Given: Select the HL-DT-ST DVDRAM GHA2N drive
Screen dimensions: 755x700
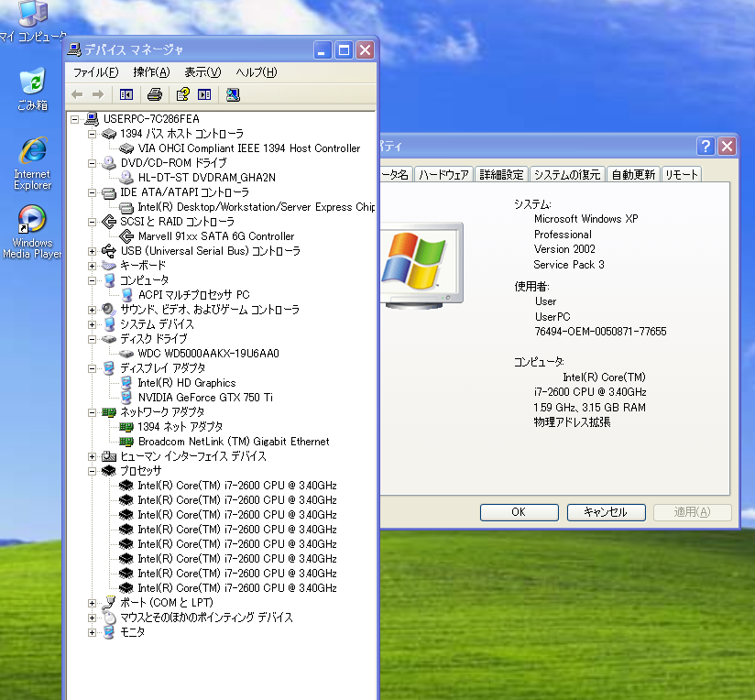Looking at the screenshot, I should 206,178.
